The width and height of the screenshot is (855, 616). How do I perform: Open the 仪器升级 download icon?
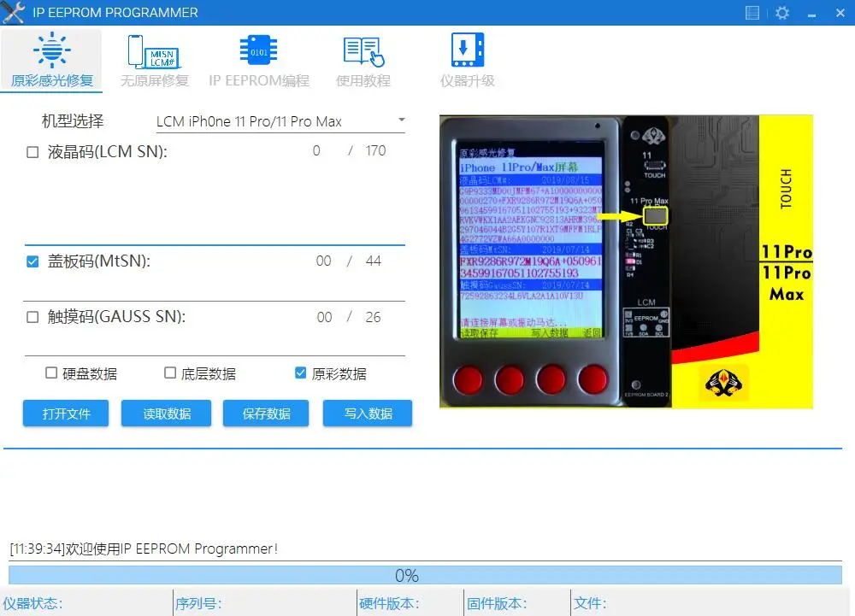tap(468, 50)
